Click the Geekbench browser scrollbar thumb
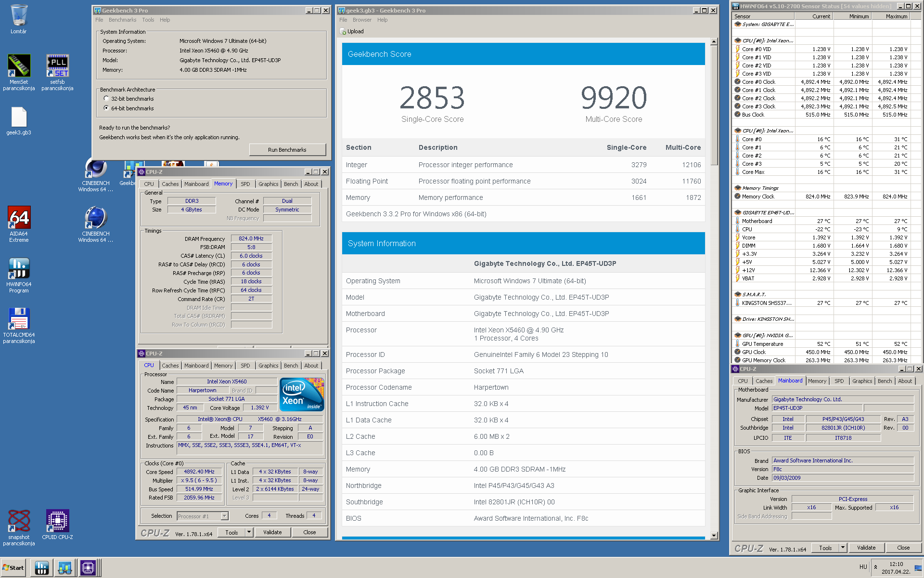Screen dimensions: 924x578 tap(714, 105)
